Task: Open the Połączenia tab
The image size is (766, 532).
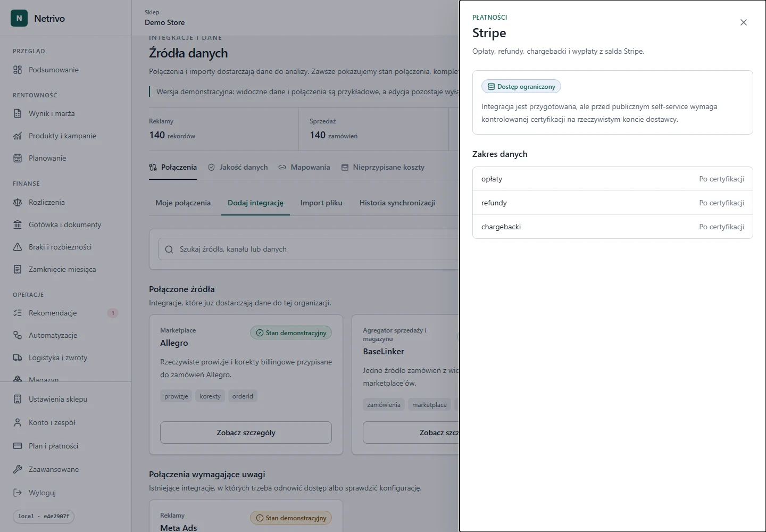Action: tap(173, 168)
